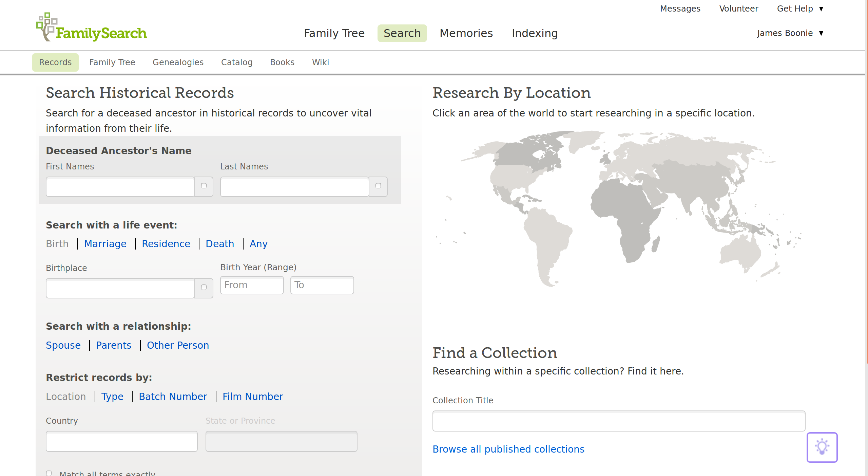Click the Death life event filter
868x476 pixels.
[x=219, y=244]
